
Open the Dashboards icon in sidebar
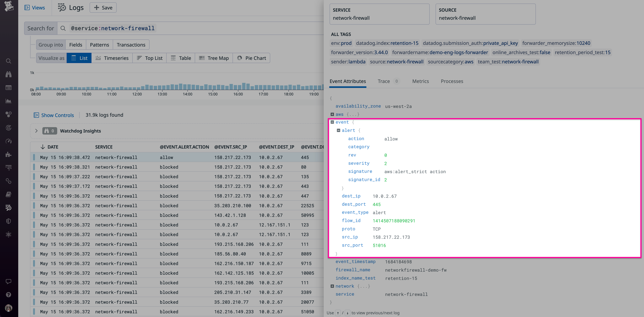coord(8,88)
